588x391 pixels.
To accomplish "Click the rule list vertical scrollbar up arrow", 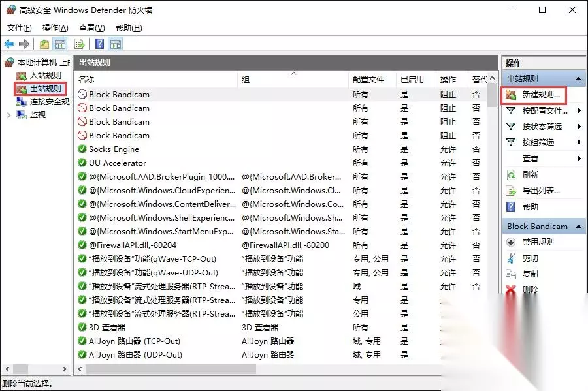I will point(493,78).
